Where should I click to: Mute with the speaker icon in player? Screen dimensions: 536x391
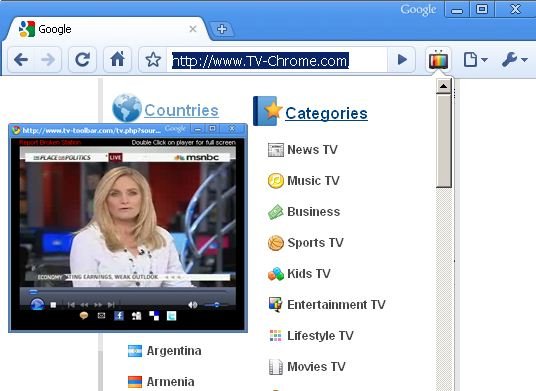pos(193,305)
